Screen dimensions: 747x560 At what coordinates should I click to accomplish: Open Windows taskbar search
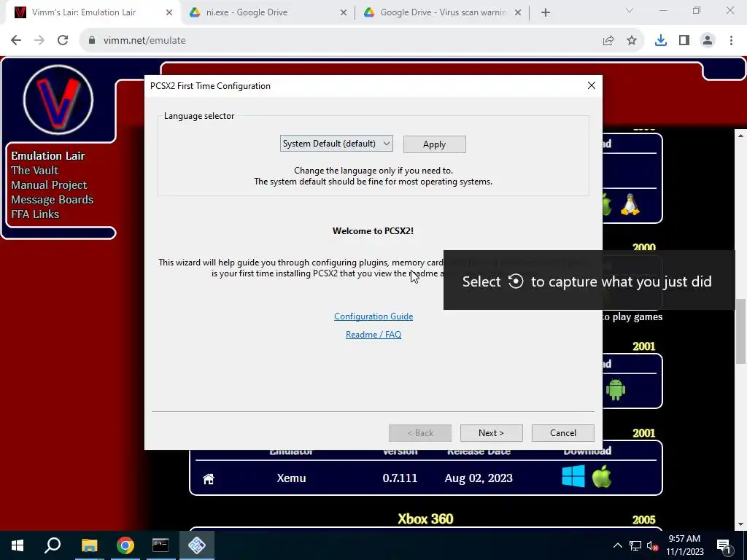pos(53,545)
